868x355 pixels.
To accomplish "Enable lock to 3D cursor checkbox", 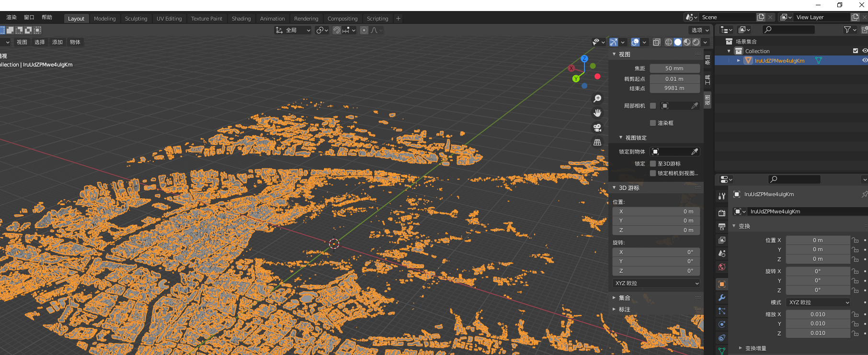I will click(652, 164).
